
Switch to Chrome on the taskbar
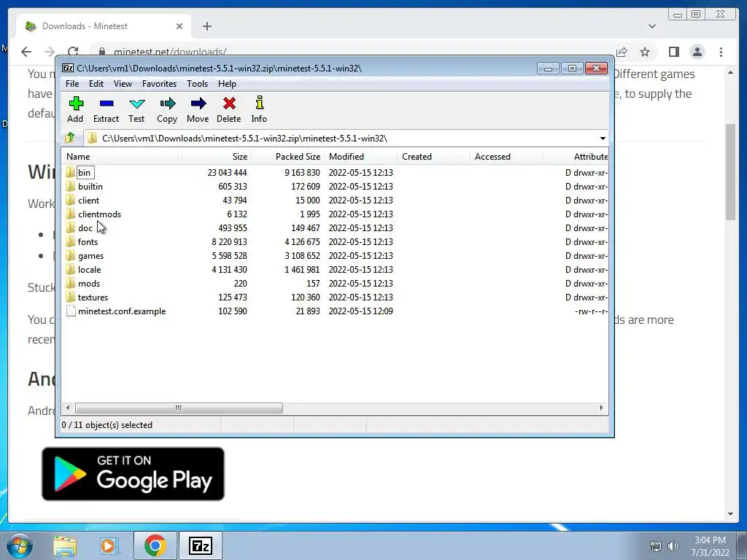tap(155, 545)
